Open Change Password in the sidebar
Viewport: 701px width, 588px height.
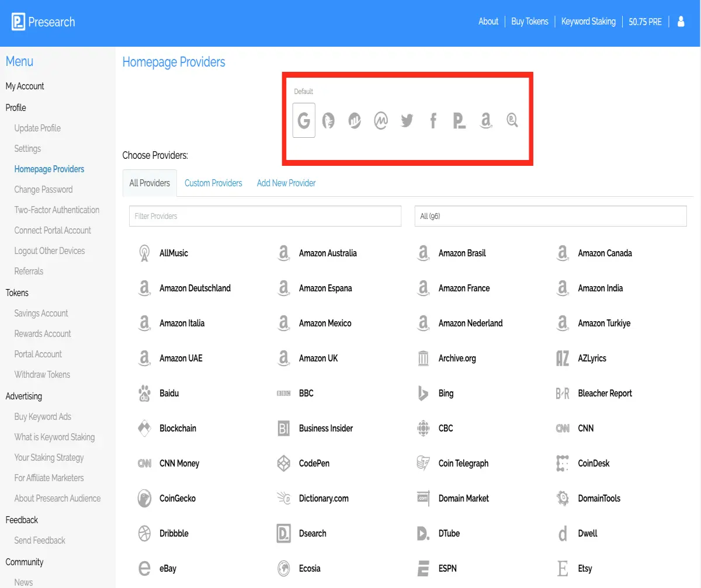[43, 190]
